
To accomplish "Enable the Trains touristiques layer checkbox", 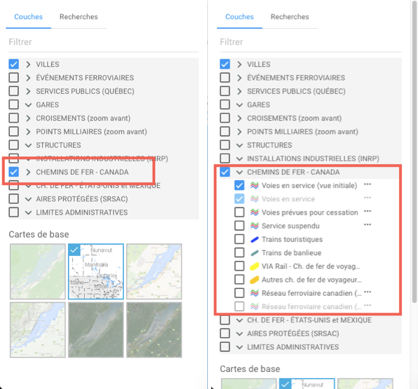I will click(x=239, y=239).
